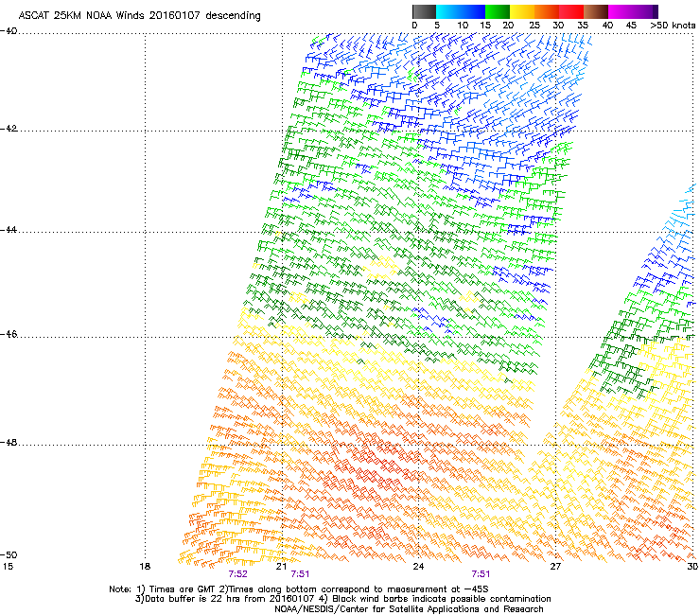
Task: Click the orange 25-30 knots legend band
Action: coord(547,11)
